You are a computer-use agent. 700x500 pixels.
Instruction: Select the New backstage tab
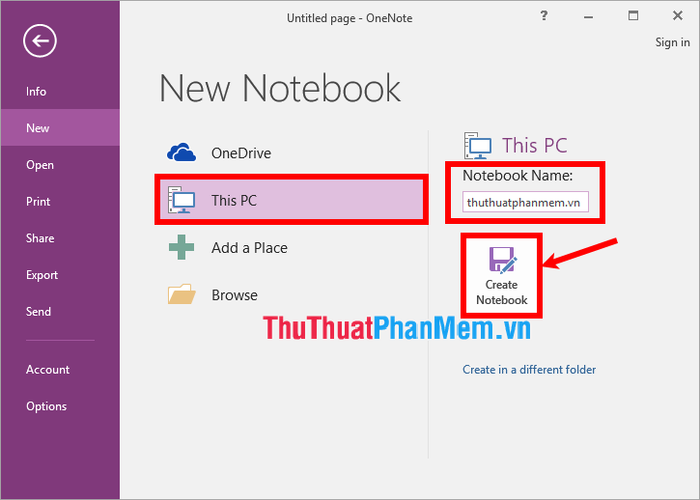click(x=60, y=128)
